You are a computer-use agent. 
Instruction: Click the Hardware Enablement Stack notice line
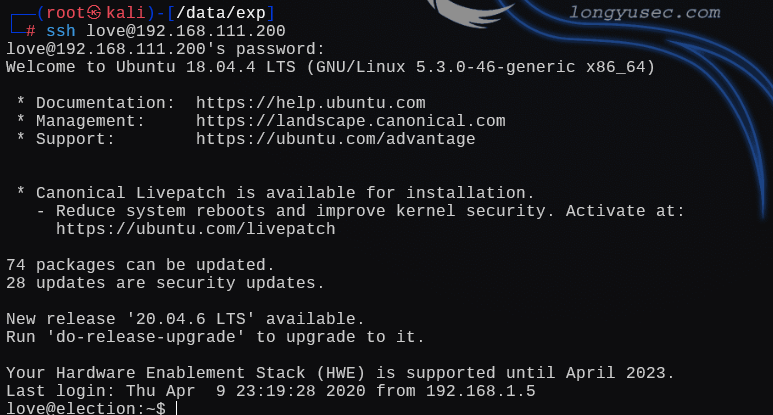coord(340,373)
